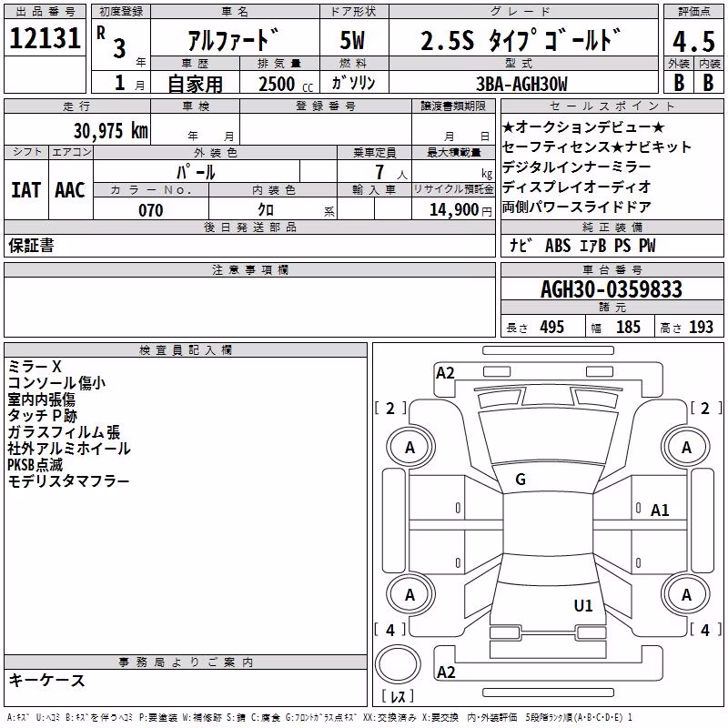Screen dimensions: 728x728
Task: Click the note 社外アルミホイール
Action: pos(69,448)
